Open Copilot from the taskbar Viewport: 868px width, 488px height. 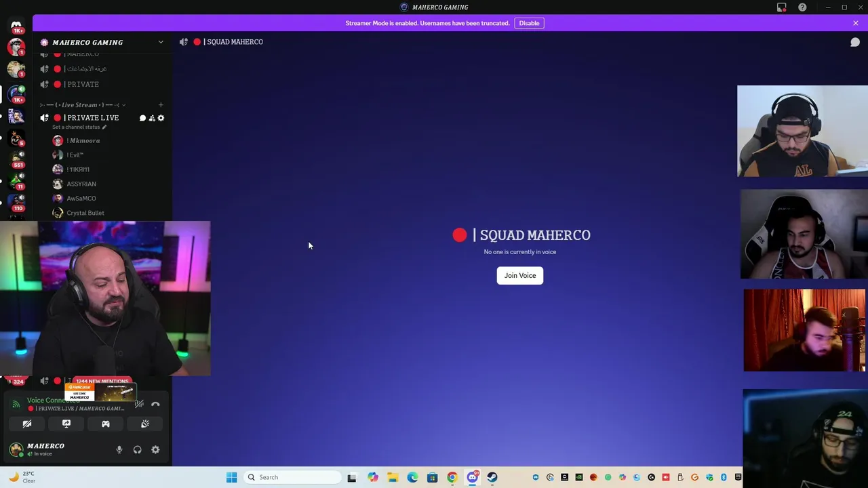tap(373, 477)
